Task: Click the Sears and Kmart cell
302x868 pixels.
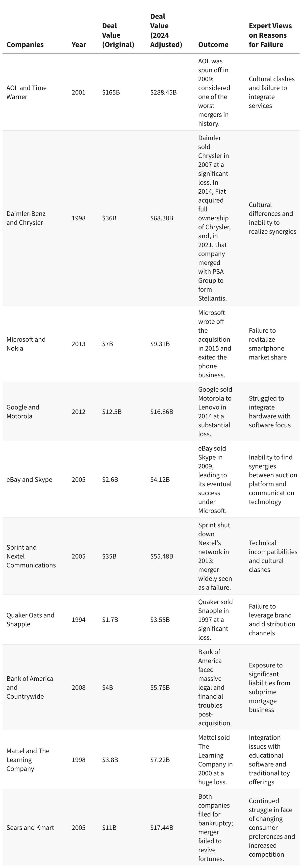Action: [x=30, y=828]
